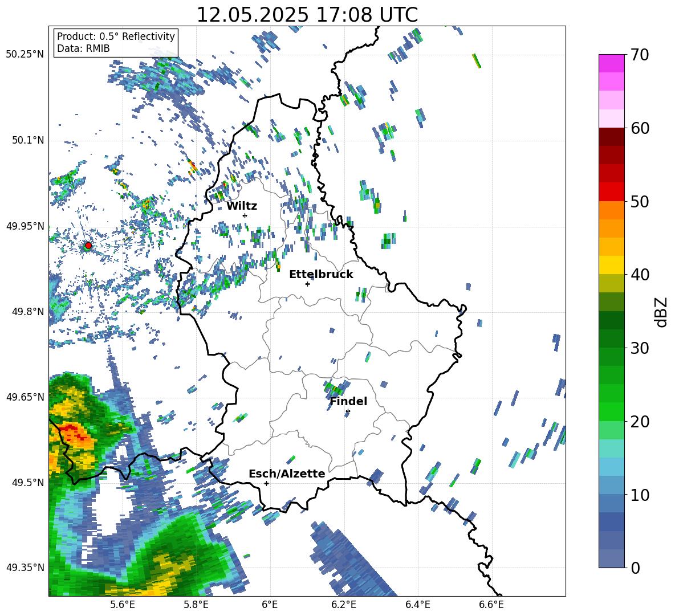Click the Wiltz city label
Viewport: 675px width, 616px height.
tap(242, 206)
